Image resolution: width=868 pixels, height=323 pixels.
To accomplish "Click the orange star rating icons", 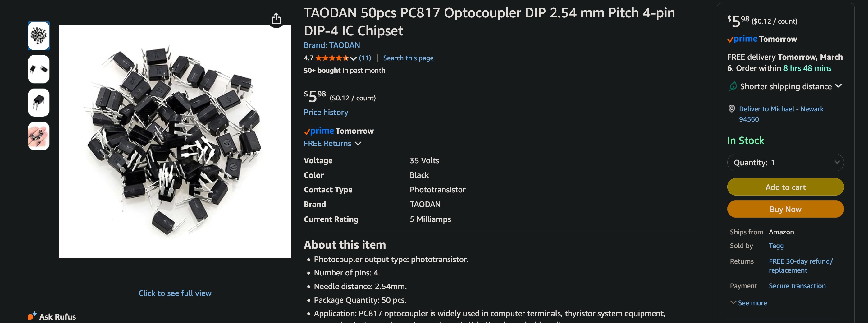I will tap(331, 58).
